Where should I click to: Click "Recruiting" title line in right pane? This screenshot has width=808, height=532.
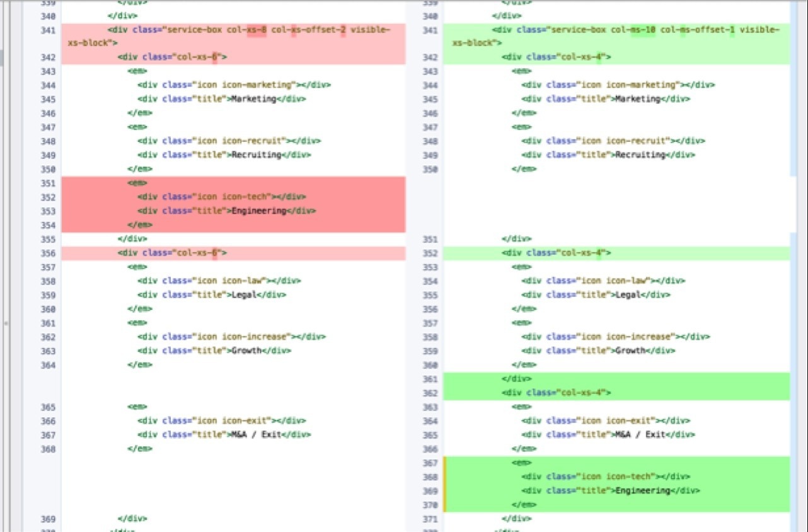click(x=608, y=155)
